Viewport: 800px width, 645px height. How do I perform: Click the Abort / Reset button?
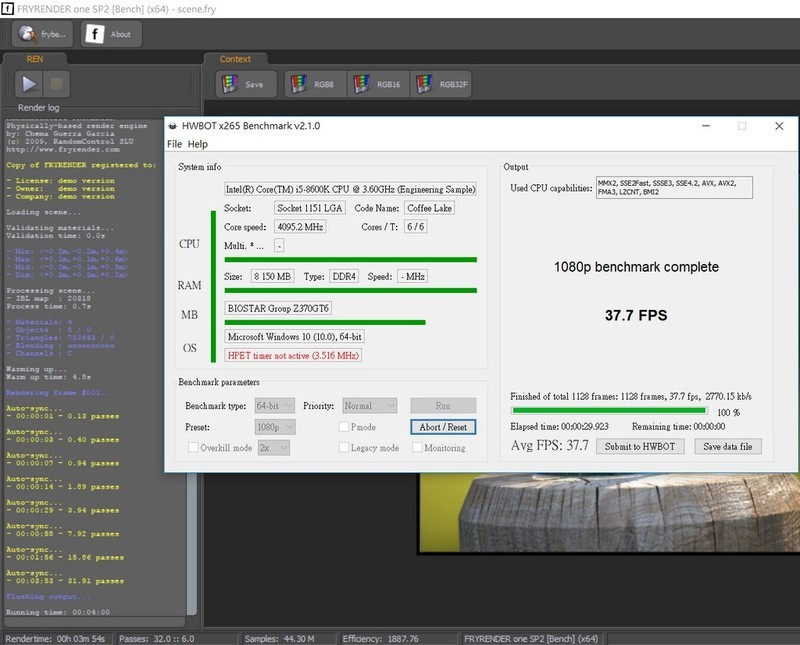pyautogui.click(x=443, y=427)
